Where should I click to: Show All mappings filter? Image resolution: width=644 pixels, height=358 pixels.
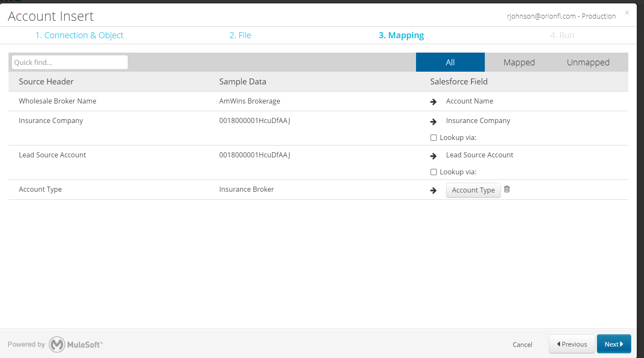(450, 62)
